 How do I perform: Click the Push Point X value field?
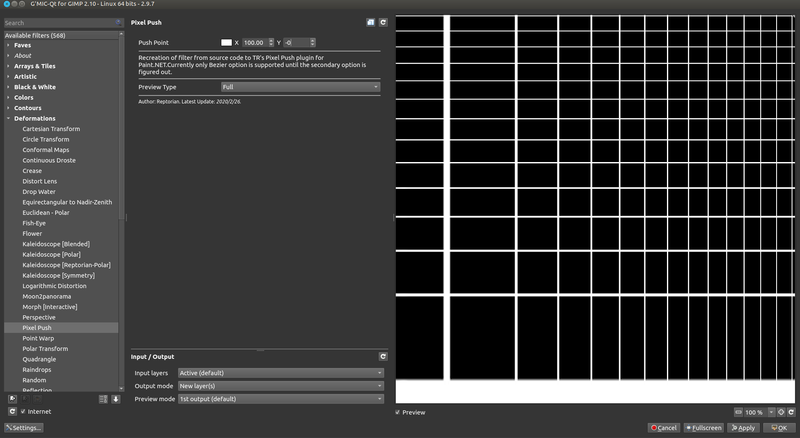click(x=255, y=42)
